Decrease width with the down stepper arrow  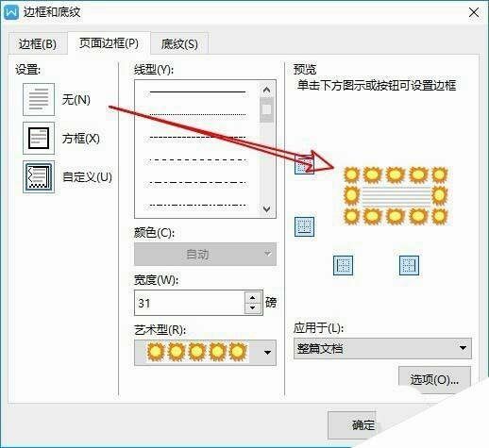[253, 308]
